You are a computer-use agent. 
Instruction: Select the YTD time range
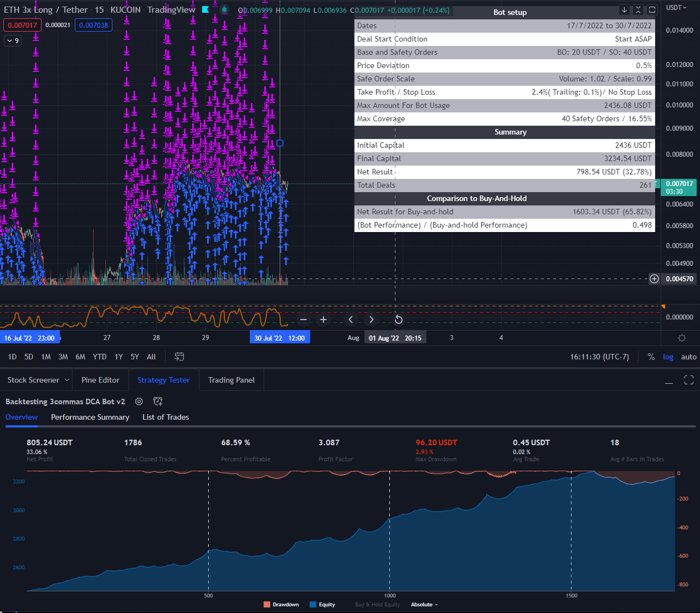(100, 357)
